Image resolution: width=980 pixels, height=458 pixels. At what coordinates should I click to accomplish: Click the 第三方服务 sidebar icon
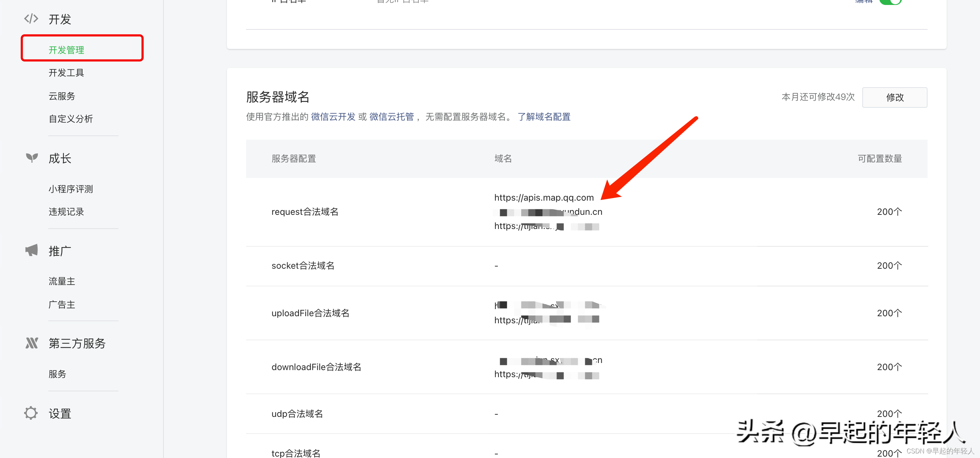pos(32,343)
